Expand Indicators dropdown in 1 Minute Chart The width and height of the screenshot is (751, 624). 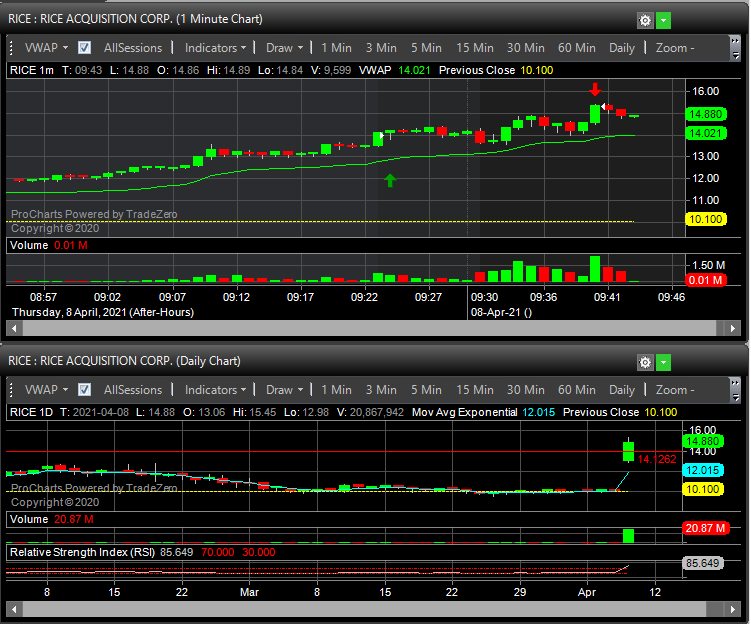click(x=216, y=48)
